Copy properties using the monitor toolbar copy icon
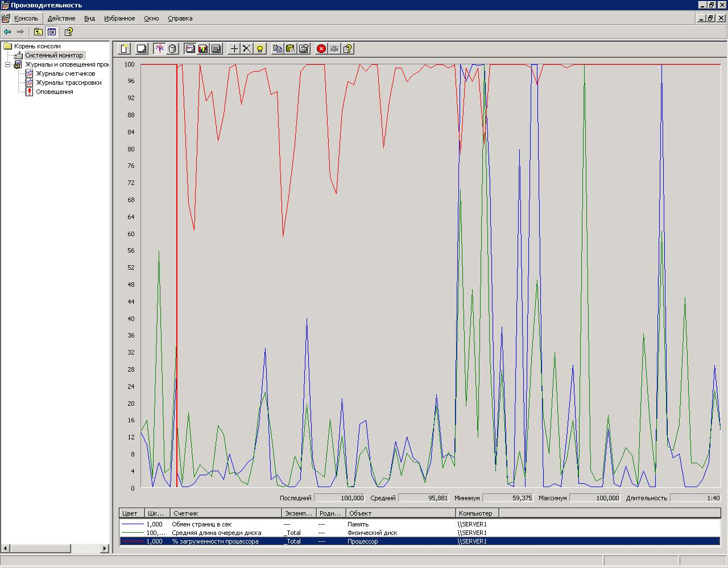 (x=278, y=49)
